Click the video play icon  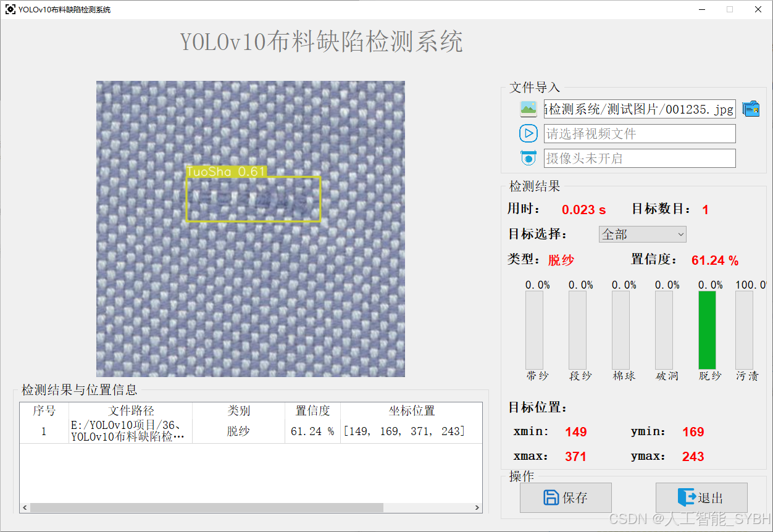pos(529,133)
